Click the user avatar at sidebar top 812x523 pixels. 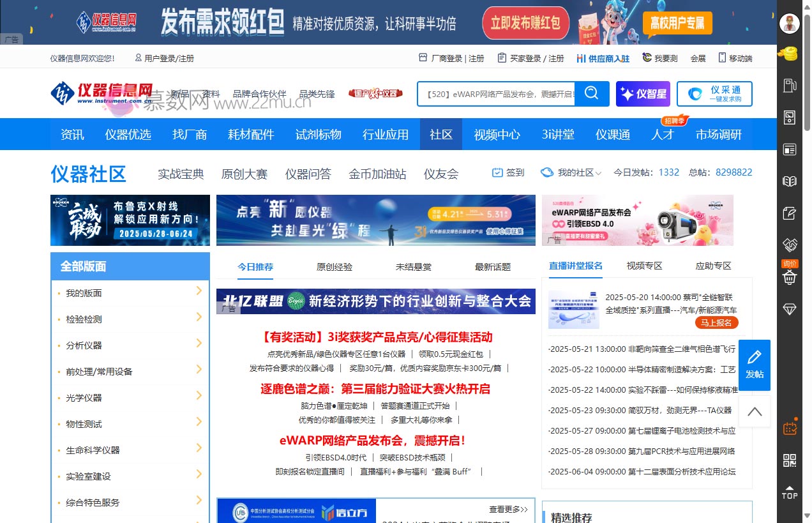[790, 23]
